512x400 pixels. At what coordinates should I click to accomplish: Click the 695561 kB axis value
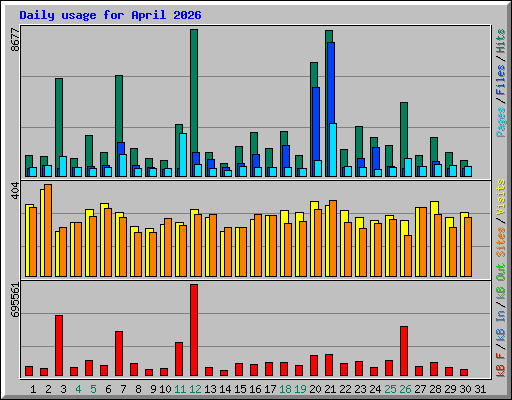(15, 300)
